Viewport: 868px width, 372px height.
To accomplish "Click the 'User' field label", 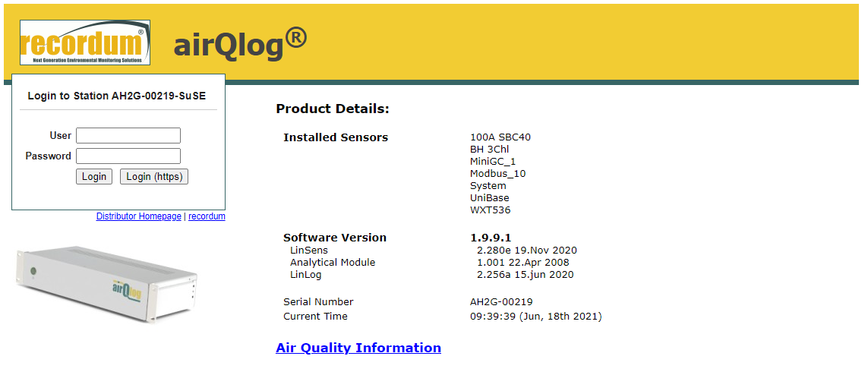I will click(60, 136).
